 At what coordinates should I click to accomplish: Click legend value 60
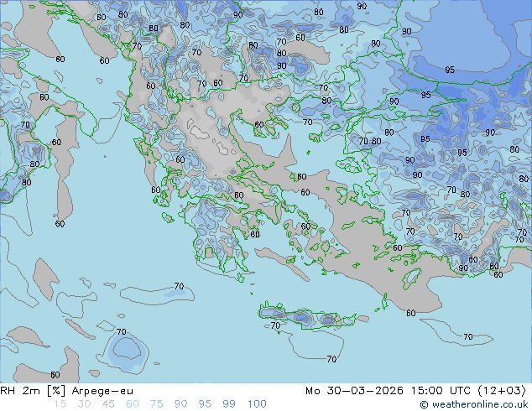tap(133, 404)
